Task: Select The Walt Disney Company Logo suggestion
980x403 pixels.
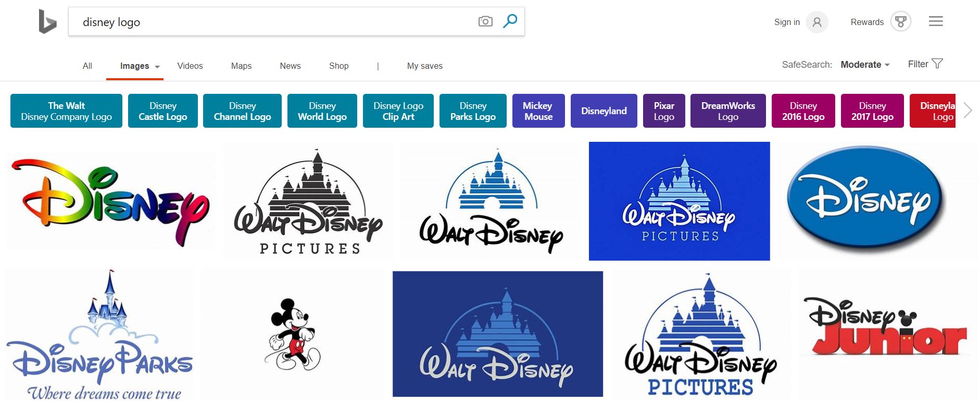Action: pos(66,111)
